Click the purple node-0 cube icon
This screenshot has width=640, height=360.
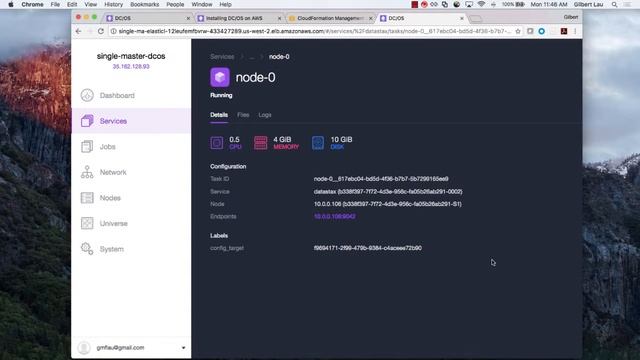220,77
